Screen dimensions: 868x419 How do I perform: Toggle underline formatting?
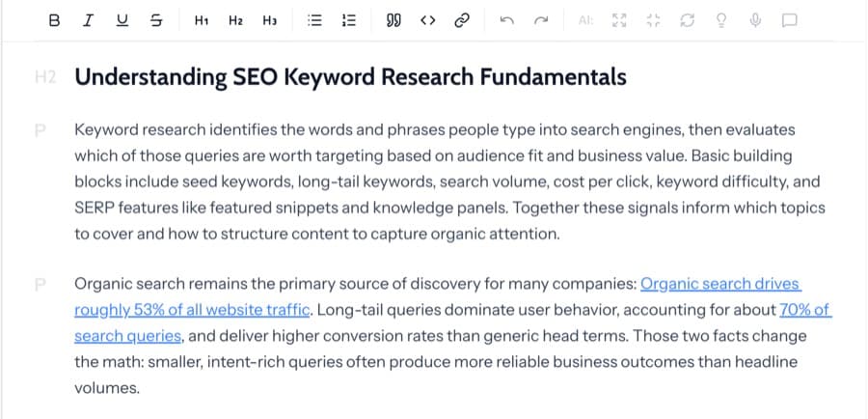[122, 19]
